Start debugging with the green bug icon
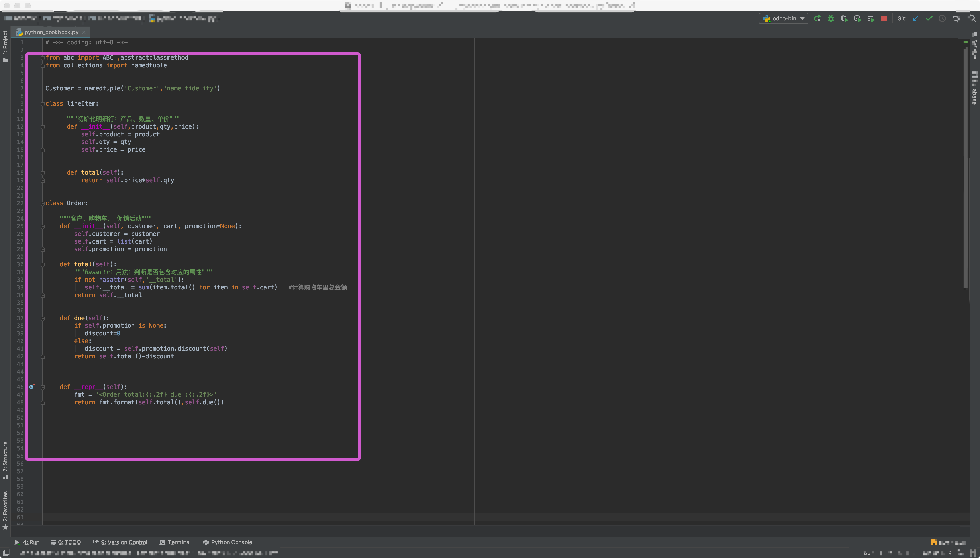 pyautogui.click(x=831, y=18)
